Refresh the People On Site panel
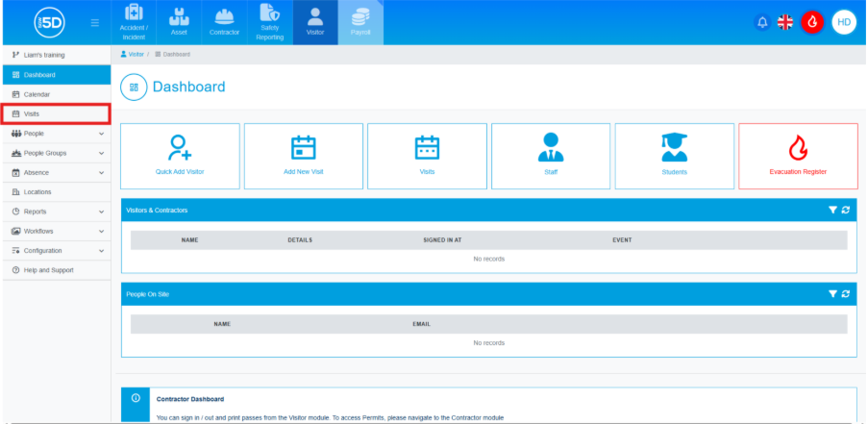 pos(845,294)
